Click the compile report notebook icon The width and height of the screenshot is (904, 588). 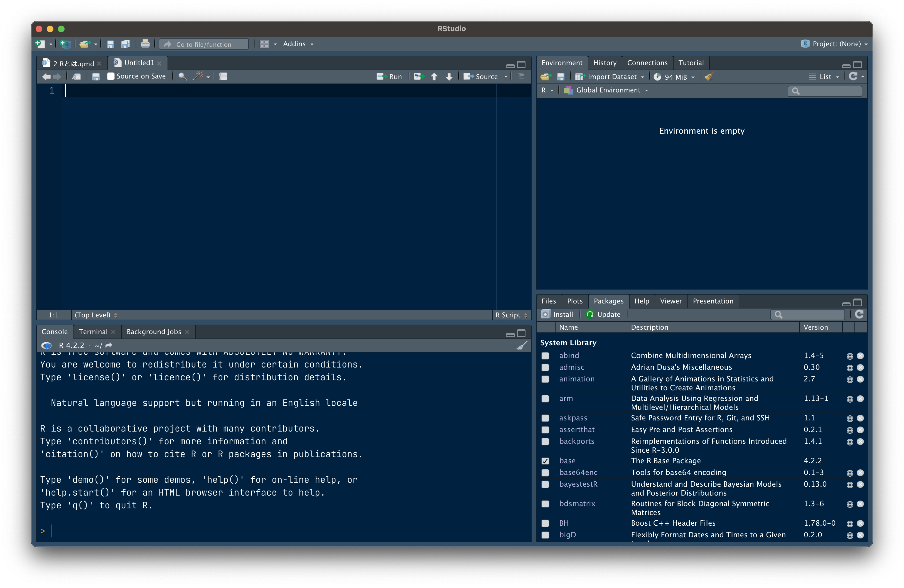223,76
